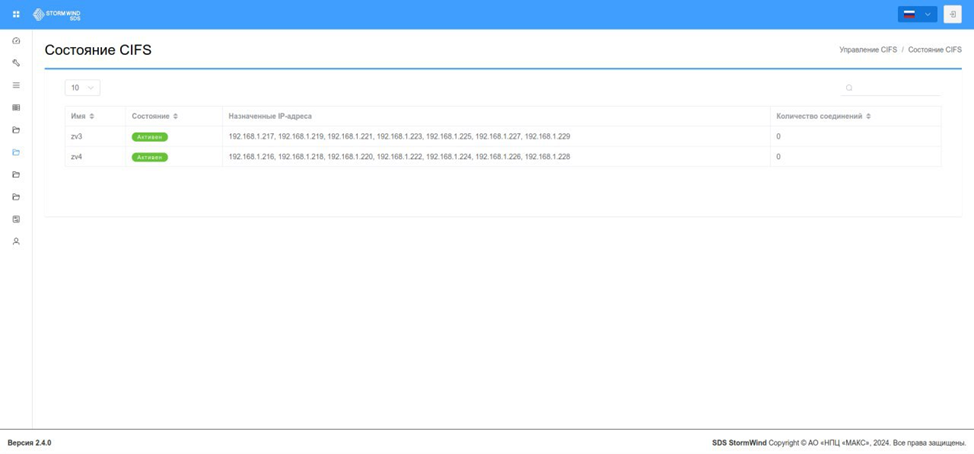Select the wrench settings sidebar icon
This screenshot has width=974, height=454.
click(x=16, y=63)
